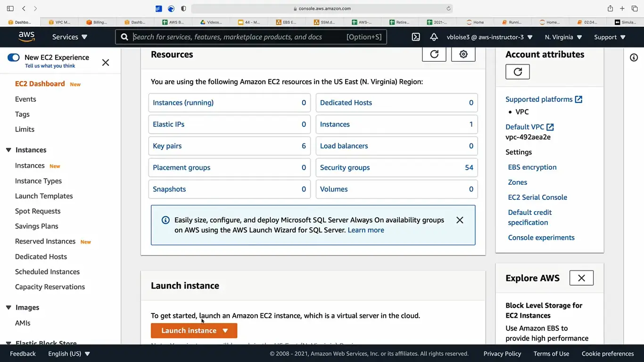This screenshot has width=644, height=362.
Task: Reload the page from address bar
Action: point(448,8)
